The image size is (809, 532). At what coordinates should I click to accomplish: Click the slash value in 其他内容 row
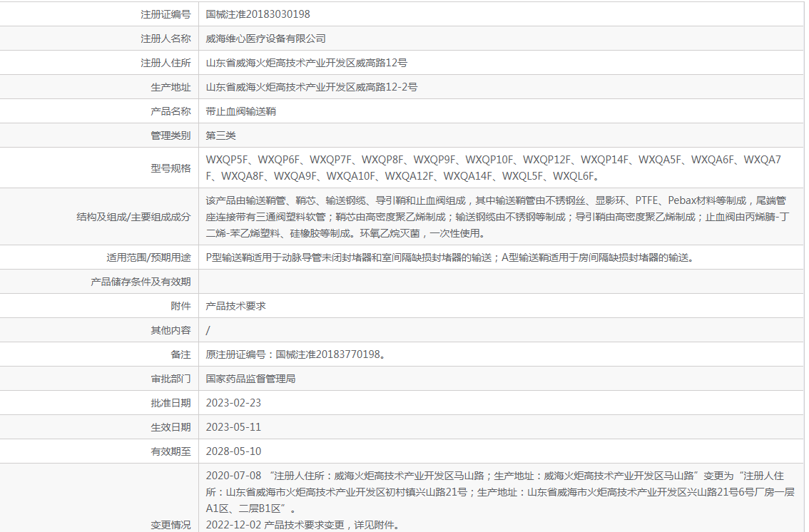point(208,330)
